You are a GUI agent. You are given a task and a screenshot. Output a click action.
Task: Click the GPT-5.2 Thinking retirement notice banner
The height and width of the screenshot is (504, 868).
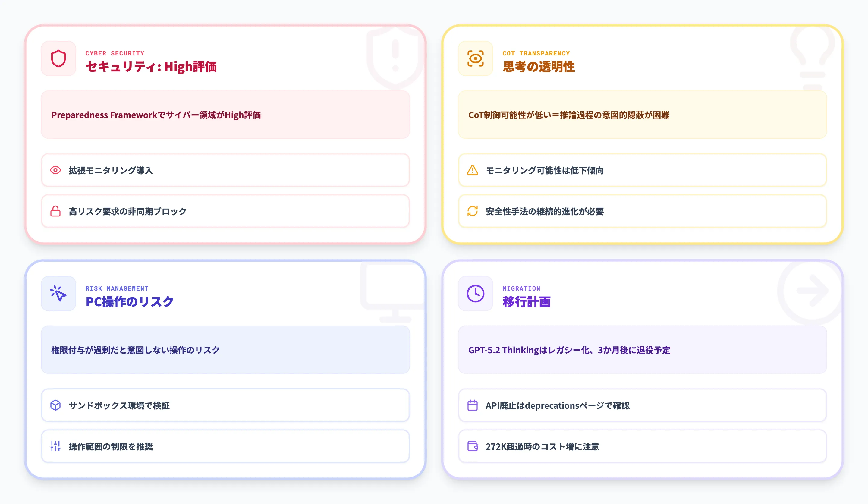pos(642,350)
